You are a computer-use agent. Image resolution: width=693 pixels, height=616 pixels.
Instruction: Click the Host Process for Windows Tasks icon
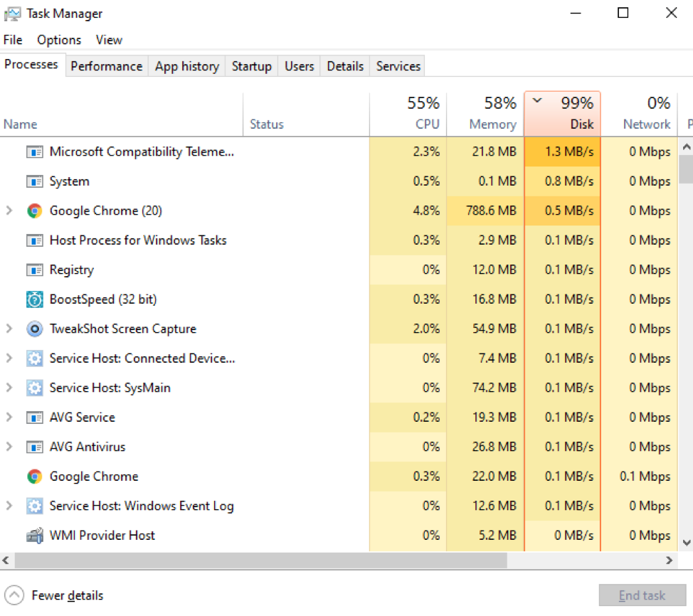(34, 241)
